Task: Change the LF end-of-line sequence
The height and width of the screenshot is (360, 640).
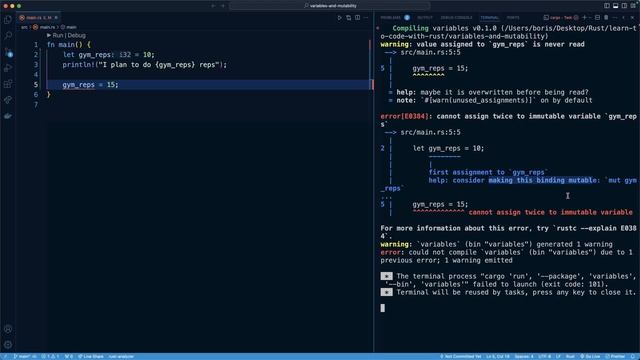Action: coord(558,356)
